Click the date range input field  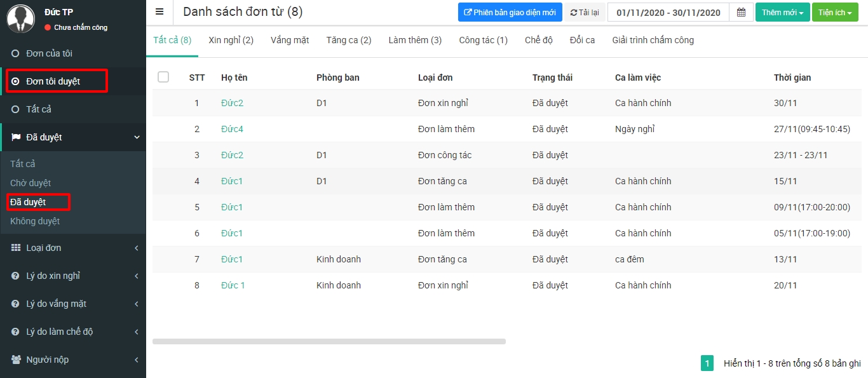668,12
